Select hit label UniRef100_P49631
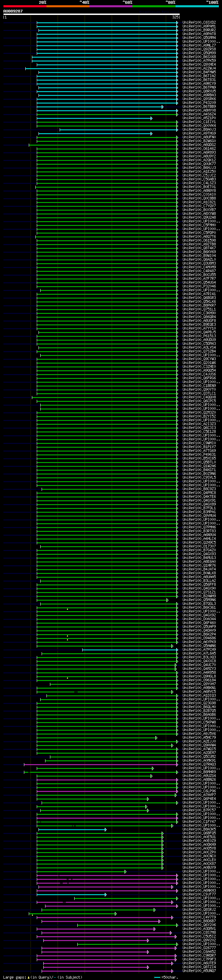Image resolution: width=222 pixels, height=980 pixels. point(199,455)
